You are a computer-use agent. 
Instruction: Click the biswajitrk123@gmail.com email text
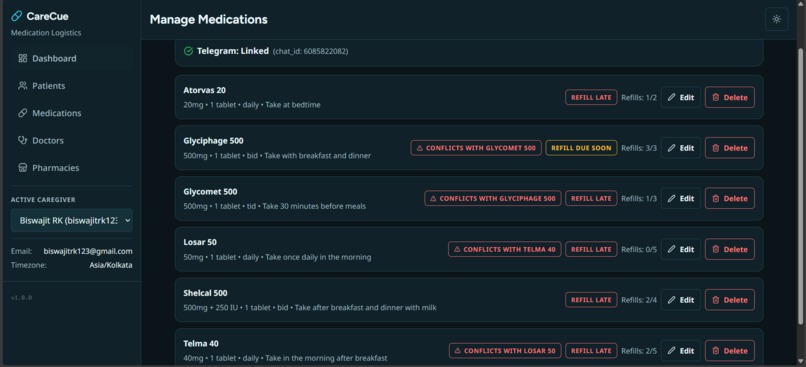88,251
